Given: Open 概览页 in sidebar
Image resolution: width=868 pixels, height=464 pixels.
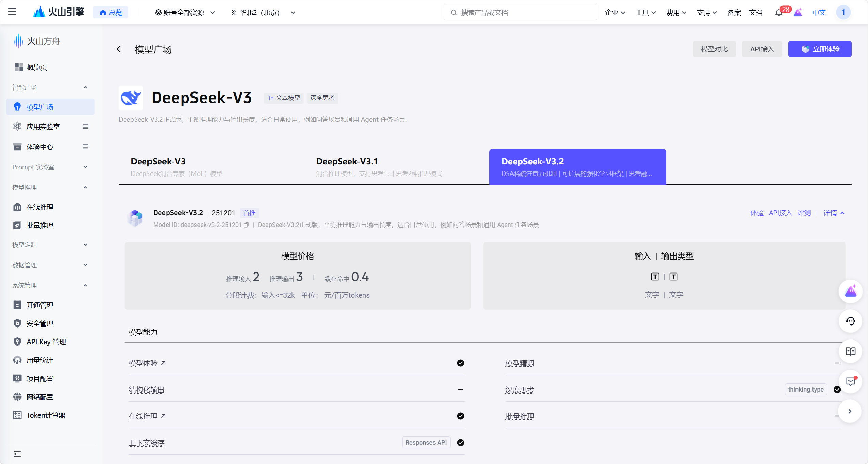Looking at the screenshot, I should 51,67.
